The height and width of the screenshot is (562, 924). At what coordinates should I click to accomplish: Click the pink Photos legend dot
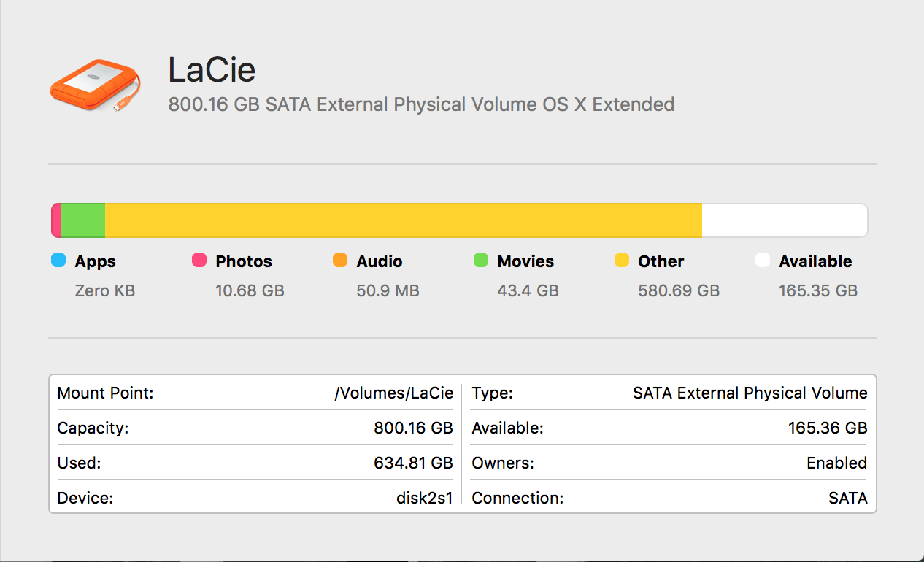coord(199,261)
